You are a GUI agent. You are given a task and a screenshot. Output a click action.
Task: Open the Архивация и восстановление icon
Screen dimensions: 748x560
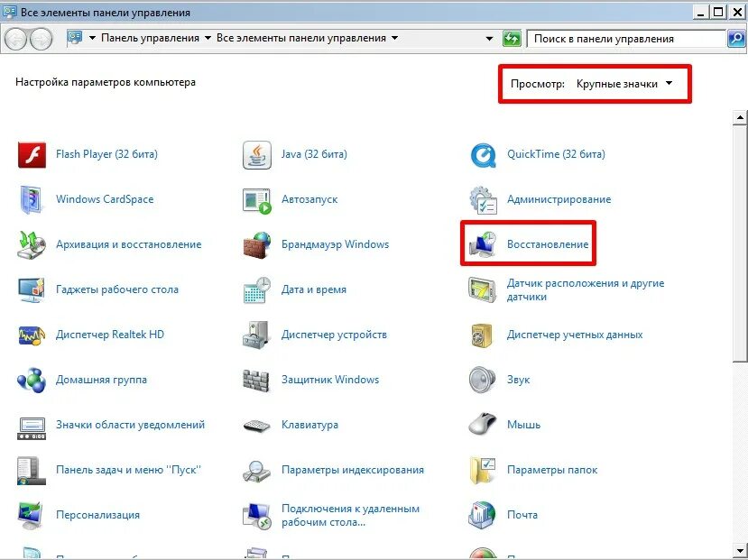tap(32, 244)
